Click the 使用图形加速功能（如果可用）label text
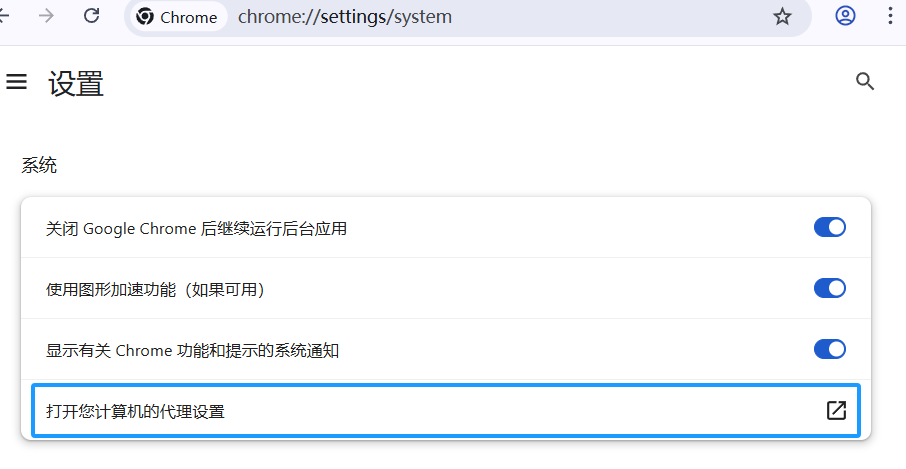This screenshot has height=469, width=906. (155, 289)
